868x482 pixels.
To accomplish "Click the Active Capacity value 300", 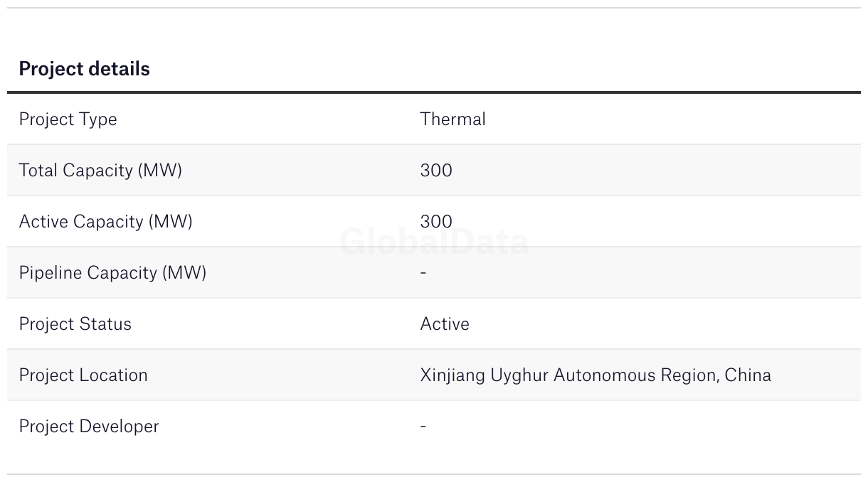I will point(436,221).
